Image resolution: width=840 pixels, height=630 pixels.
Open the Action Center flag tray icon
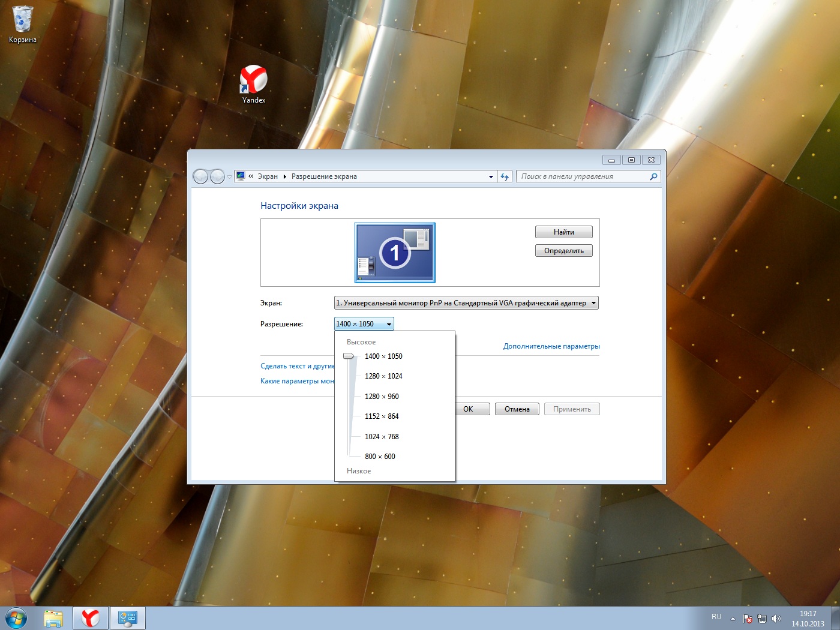point(748,619)
